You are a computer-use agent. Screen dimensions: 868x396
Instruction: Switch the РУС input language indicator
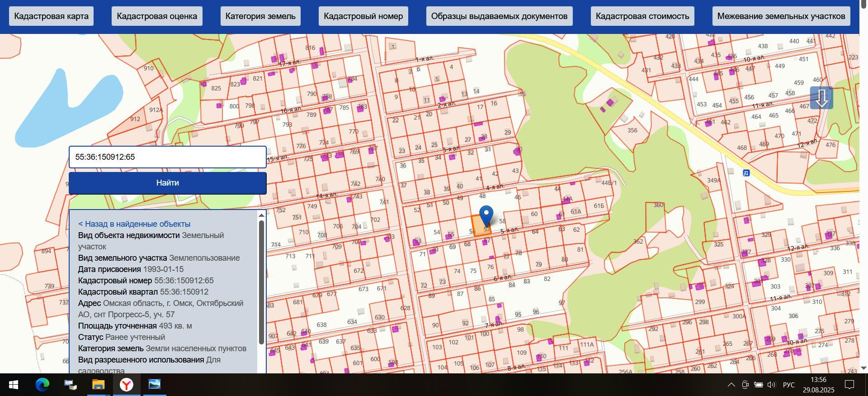(x=788, y=385)
